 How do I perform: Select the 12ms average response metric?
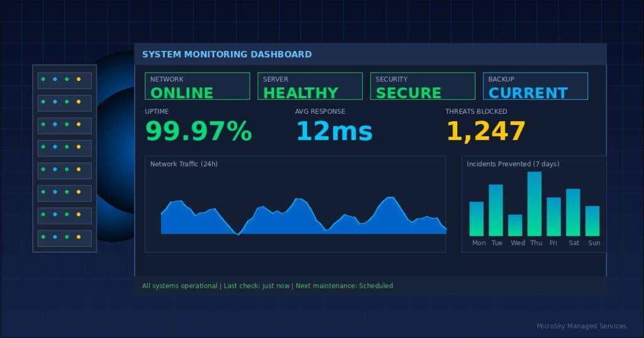[x=335, y=131]
